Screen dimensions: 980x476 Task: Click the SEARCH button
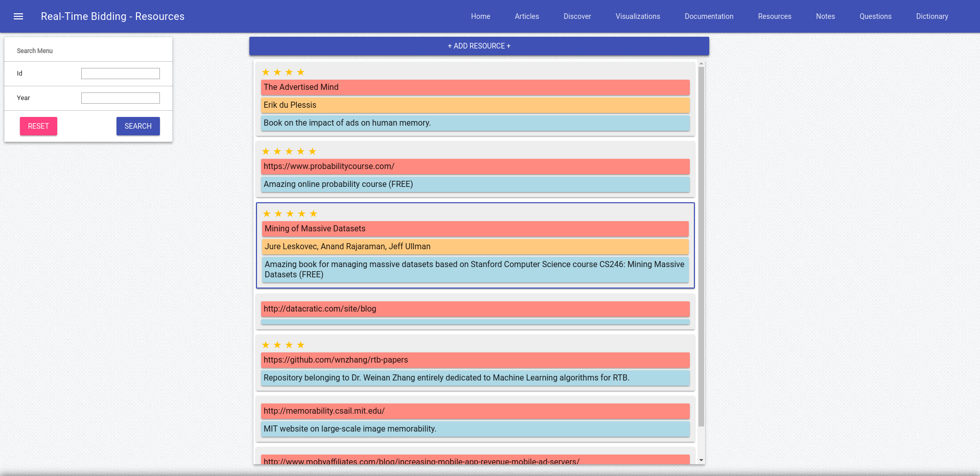pyautogui.click(x=138, y=126)
